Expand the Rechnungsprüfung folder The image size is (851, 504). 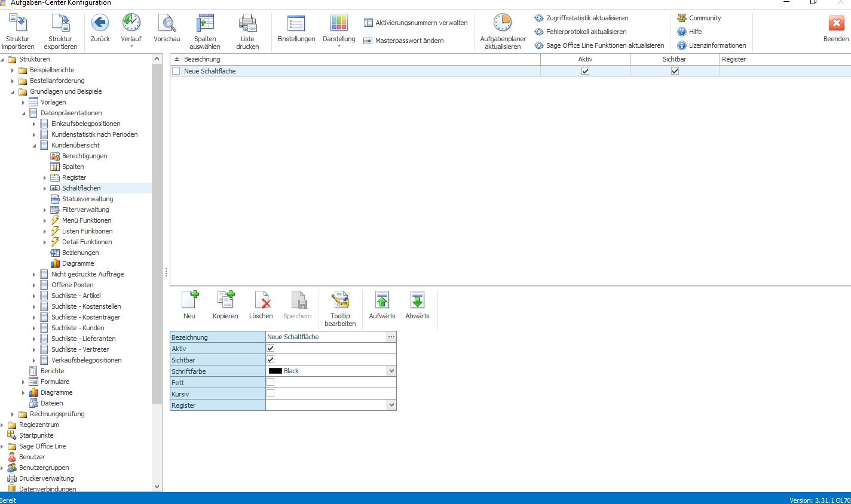click(x=13, y=414)
